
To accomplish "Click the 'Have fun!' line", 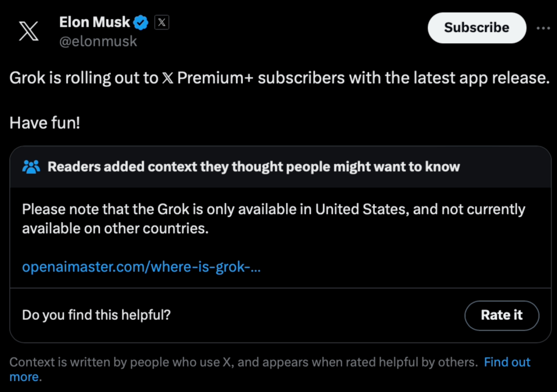I will (45, 123).
